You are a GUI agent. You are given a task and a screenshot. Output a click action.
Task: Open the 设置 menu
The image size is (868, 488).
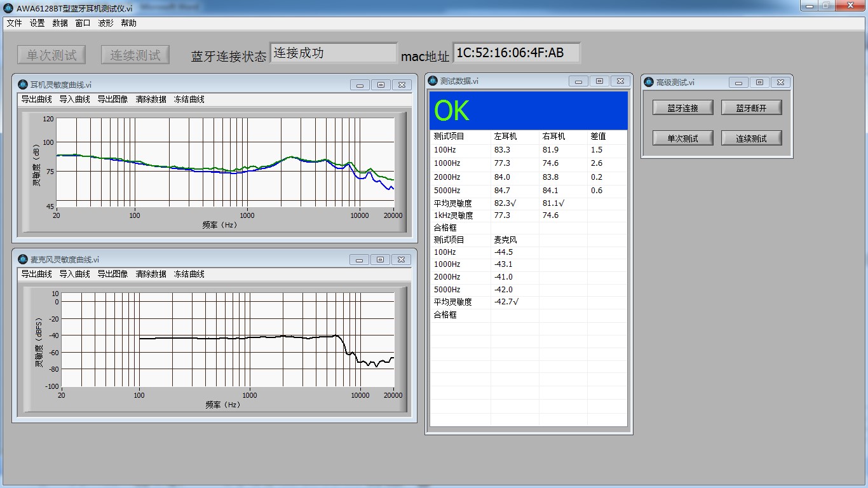click(x=37, y=23)
